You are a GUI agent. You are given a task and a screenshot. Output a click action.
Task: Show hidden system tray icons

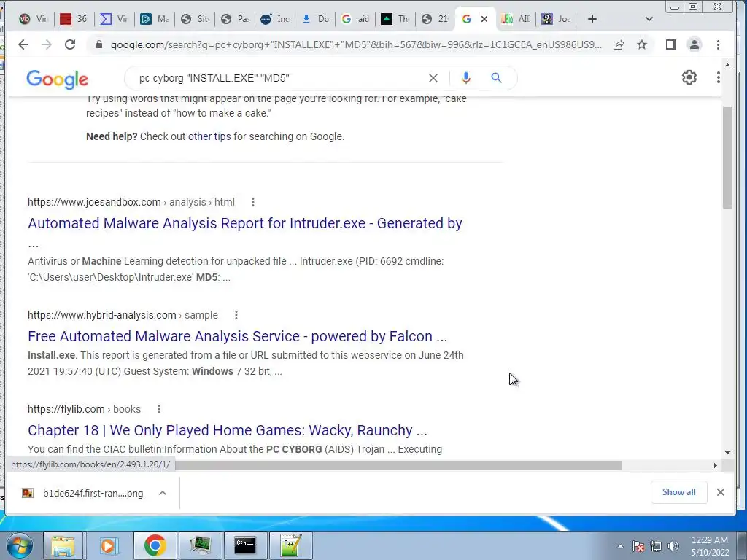(x=620, y=546)
